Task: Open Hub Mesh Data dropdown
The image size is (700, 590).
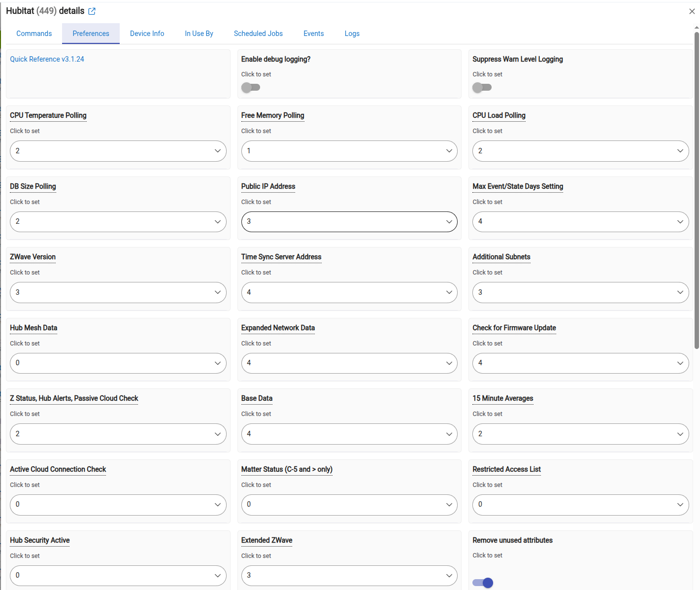Action: (x=118, y=363)
